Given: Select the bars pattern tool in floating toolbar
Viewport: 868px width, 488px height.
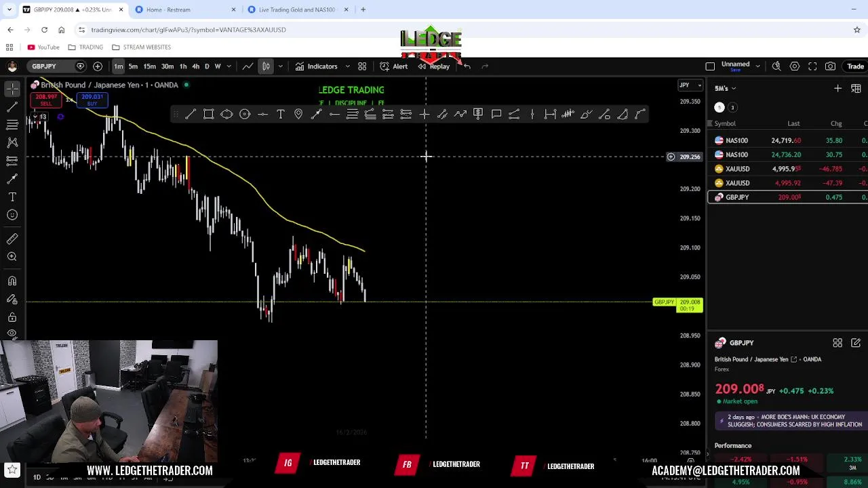Looking at the screenshot, I should click(568, 115).
